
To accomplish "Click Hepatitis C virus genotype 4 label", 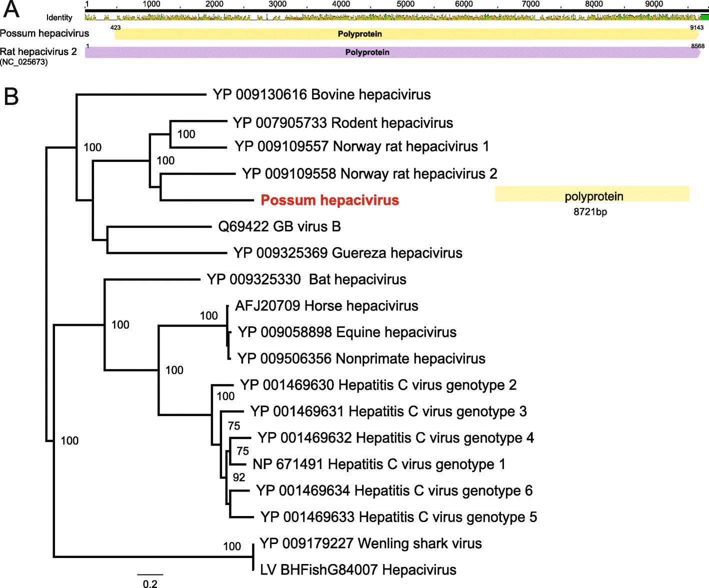I will click(x=396, y=438).
